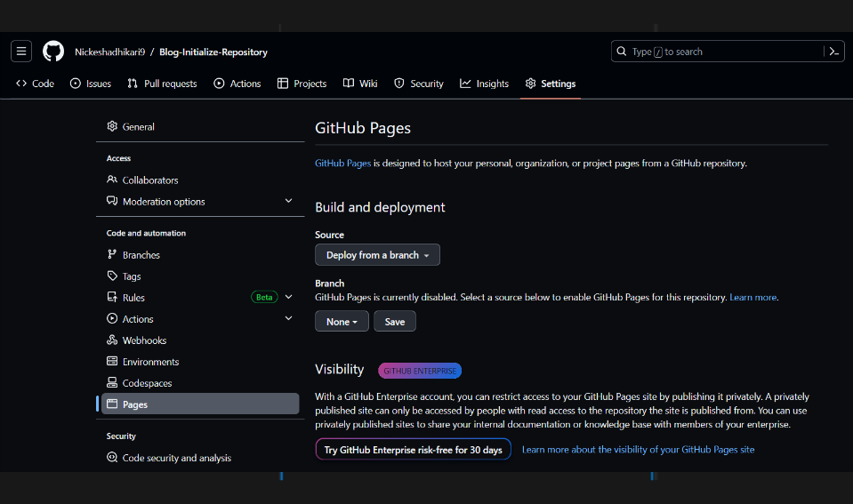Screen dimensions: 853x504
Task: Open Environments settings page
Action: click(200, 361)
